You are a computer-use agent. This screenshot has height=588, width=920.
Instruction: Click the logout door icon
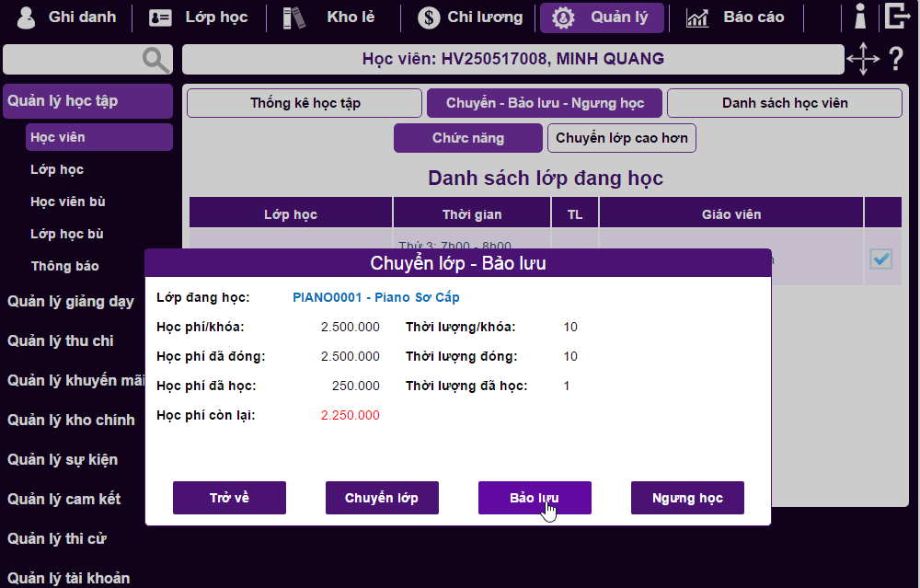[x=897, y=17]
